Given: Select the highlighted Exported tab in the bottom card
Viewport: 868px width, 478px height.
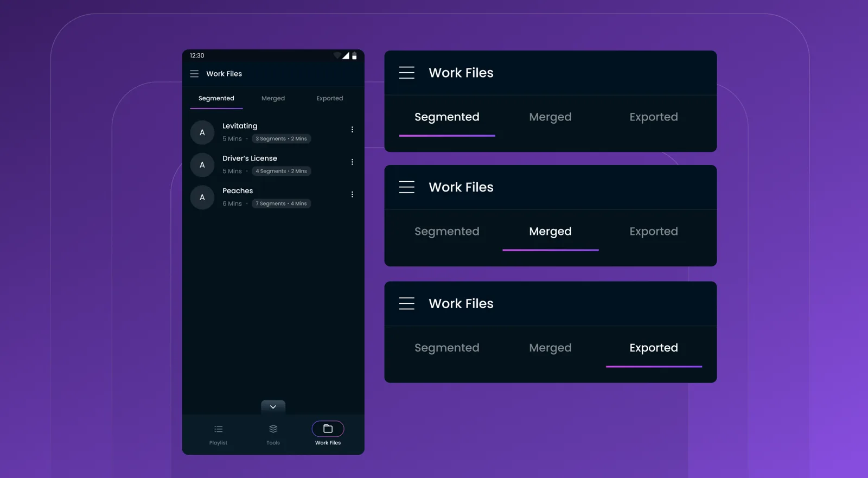Looking at the screenshot, I should point(654,348).
